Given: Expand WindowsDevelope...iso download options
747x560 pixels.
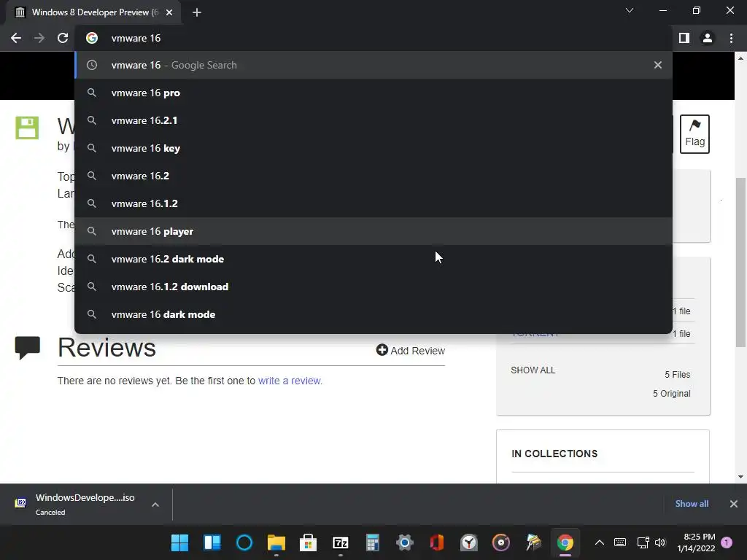Looking at the screenshot, I should tap(155, 505).
